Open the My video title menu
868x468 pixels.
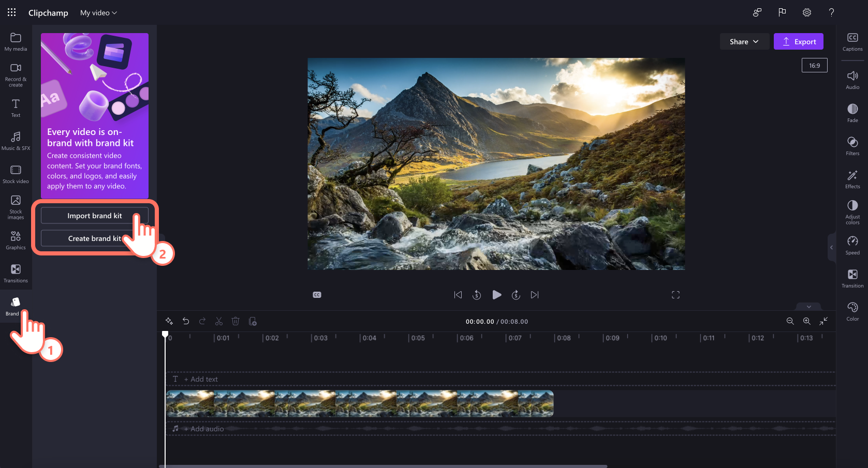(x=98, y=12)
